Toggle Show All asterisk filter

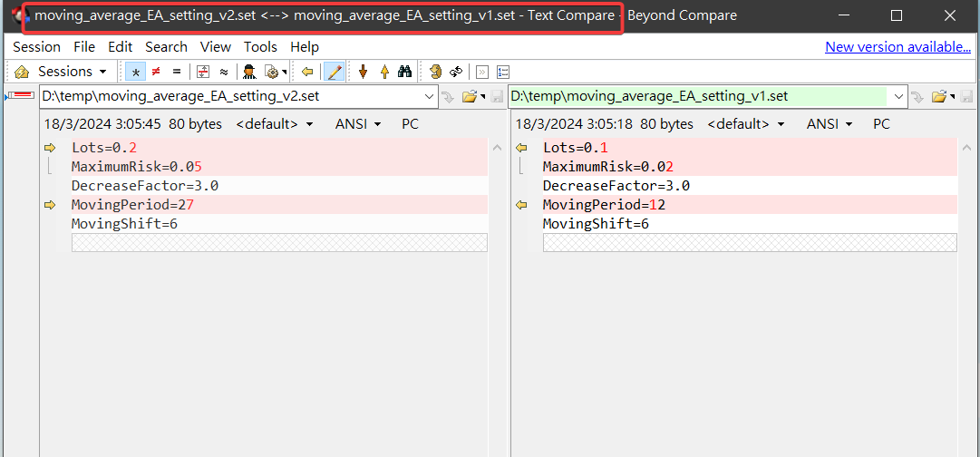[136, 72]
